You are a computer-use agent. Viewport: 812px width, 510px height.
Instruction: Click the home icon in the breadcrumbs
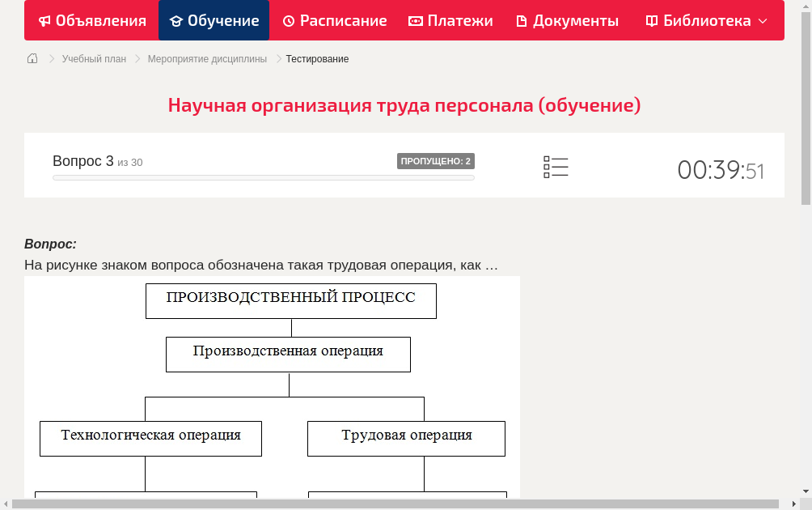(x=32, y=58)
